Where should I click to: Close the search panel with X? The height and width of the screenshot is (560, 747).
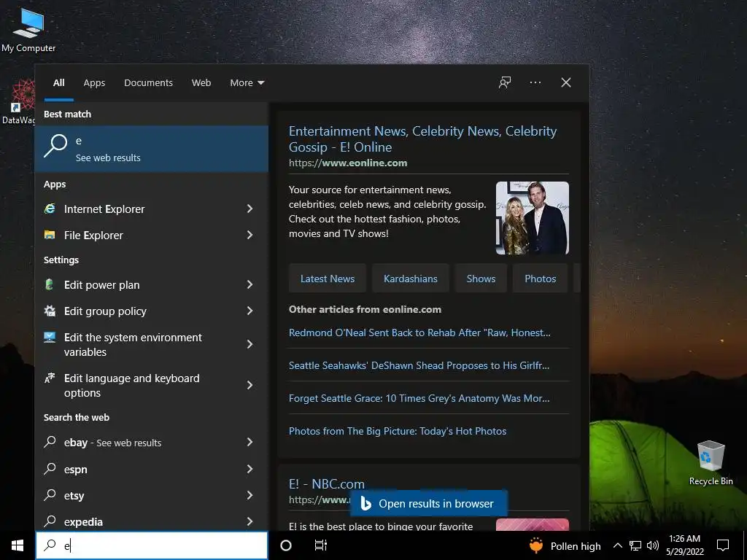pyautogui.click(x=566, y=82)
